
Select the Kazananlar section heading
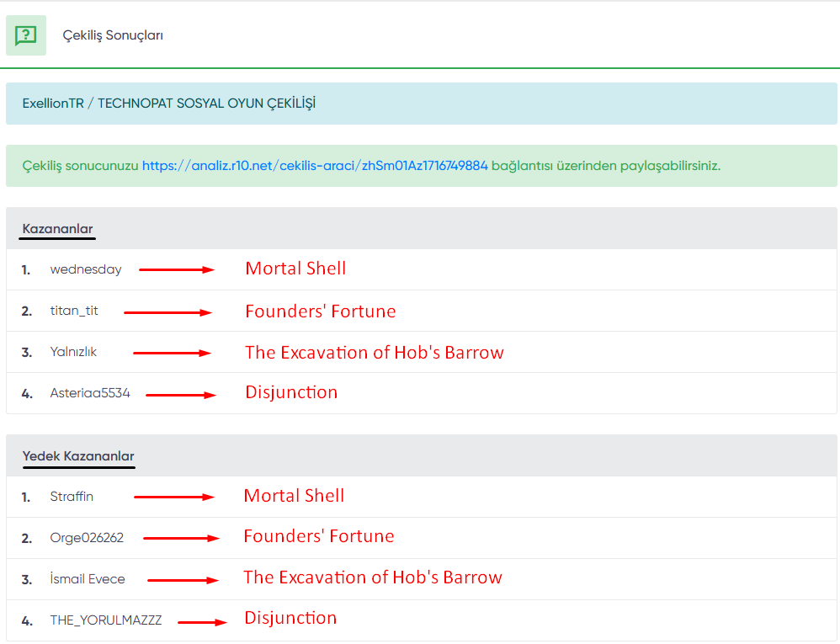57,229
